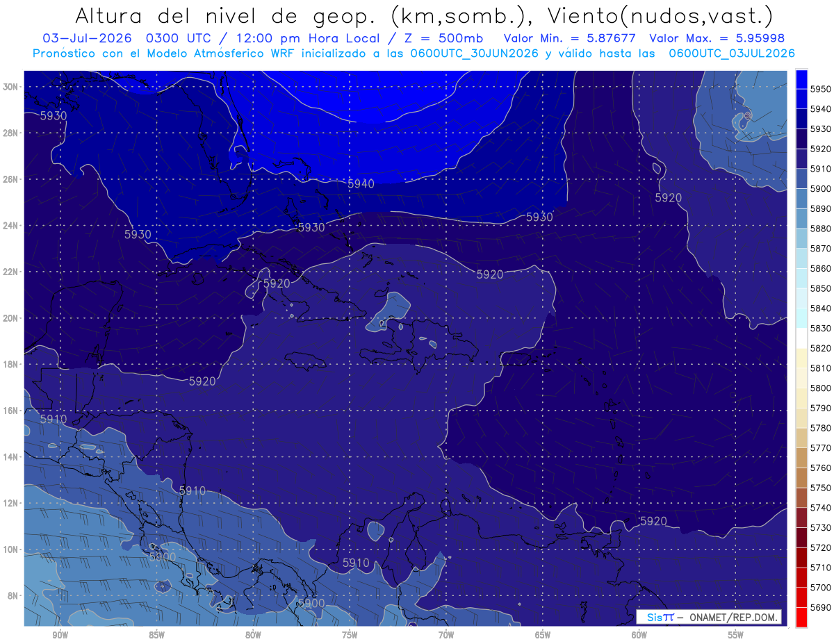Click the 26N latitude axis label
This screenshot has height=644, width=834.
[x=10, y=179]
